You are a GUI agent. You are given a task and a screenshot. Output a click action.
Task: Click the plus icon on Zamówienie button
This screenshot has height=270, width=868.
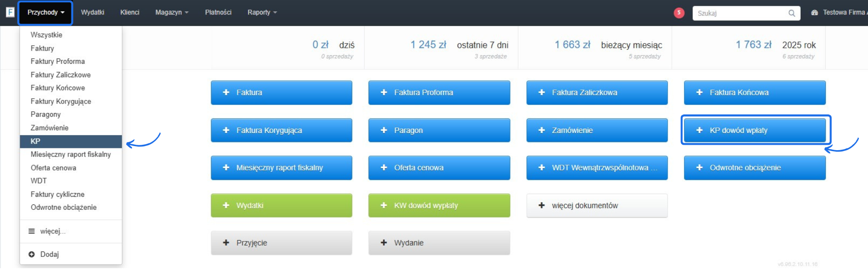(542, 130)
